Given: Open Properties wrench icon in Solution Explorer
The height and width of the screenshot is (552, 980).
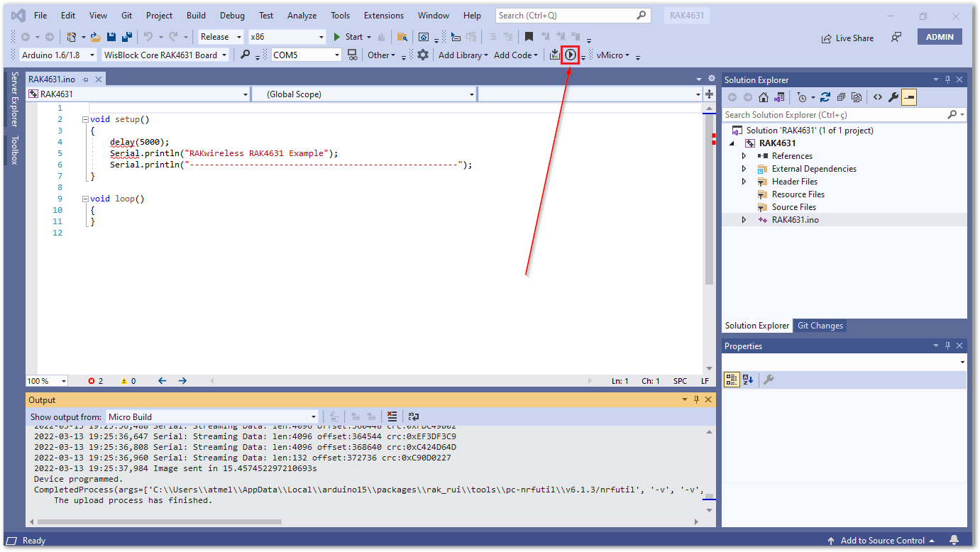Looking at the screenshot, I should [x=893, y=97].
